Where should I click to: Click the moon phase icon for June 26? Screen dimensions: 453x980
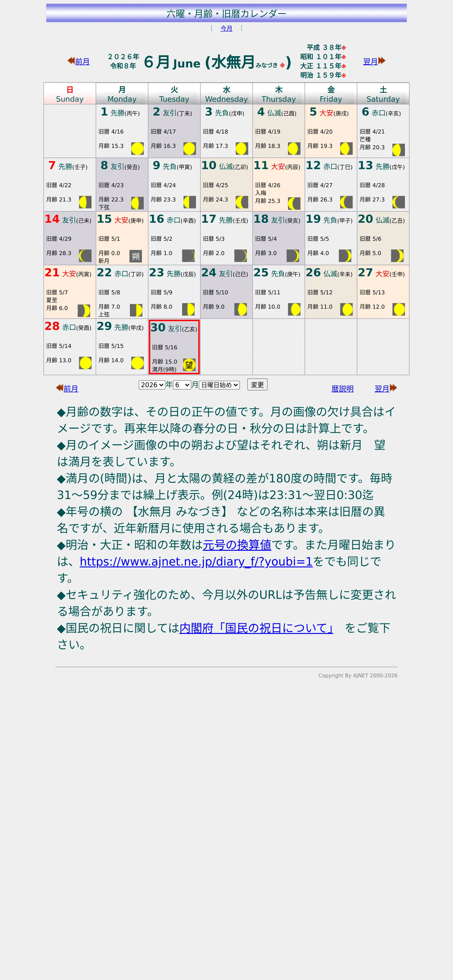(x=346, y=309)
